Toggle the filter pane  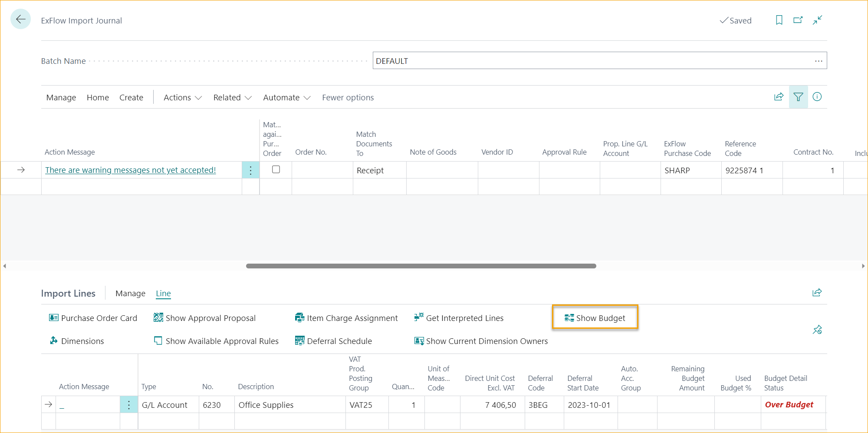798,97
